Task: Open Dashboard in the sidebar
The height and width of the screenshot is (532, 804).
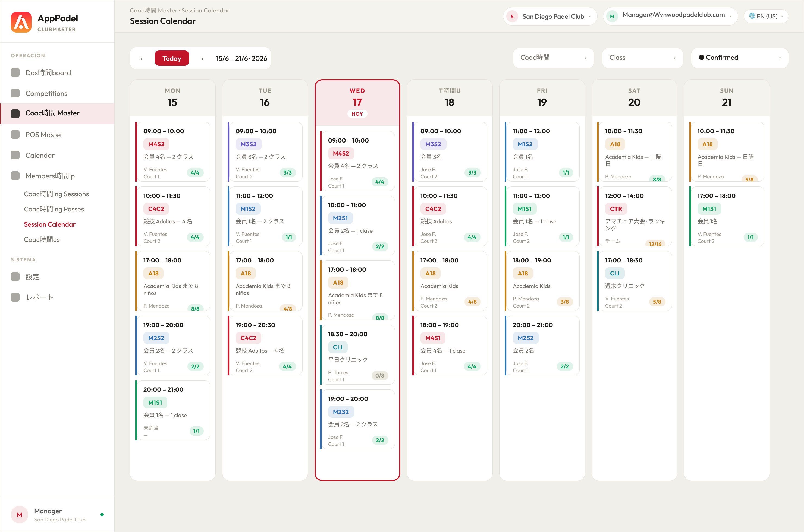Action: (57, 73)
